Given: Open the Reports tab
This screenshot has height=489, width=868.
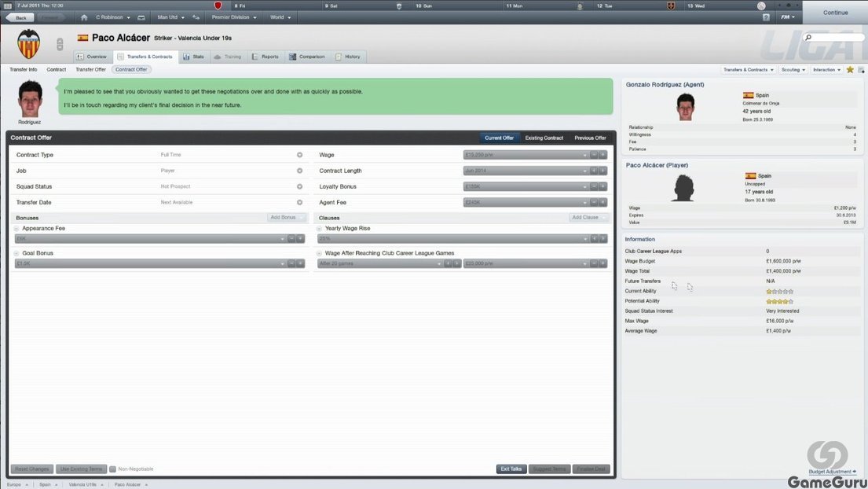Looking at the screenshot, I should point(266,57).
